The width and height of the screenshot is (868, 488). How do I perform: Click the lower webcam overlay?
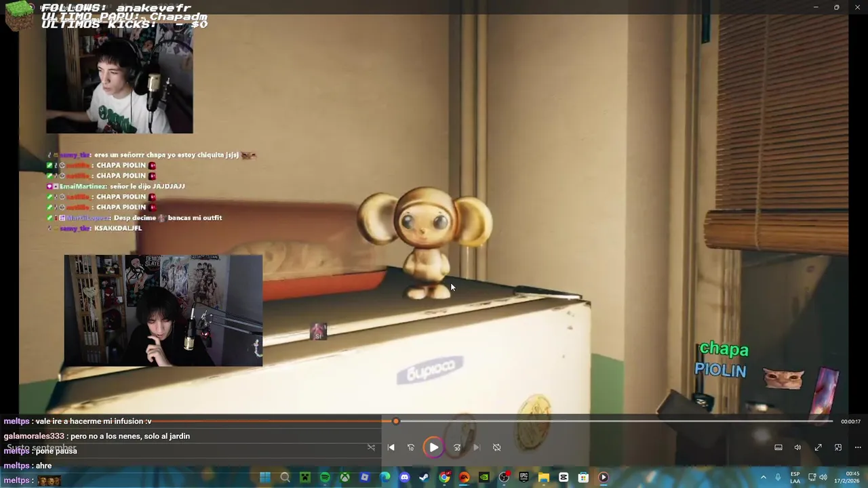point(163,310)
